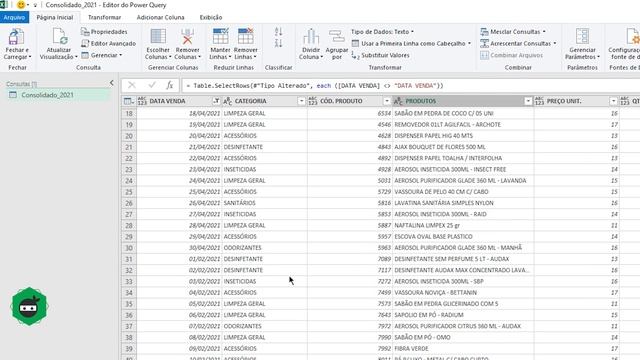The height and width of the screenshot is (360, 640).
Task: Click the fx function icon
Action: pyautogui.click(x=170, y=85)
